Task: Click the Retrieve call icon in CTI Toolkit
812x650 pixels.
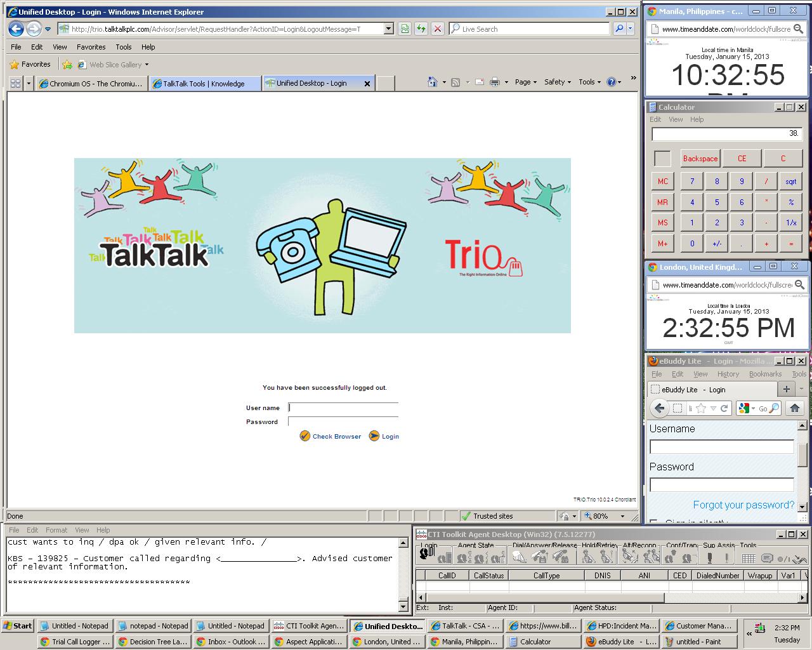Action: 606,557
